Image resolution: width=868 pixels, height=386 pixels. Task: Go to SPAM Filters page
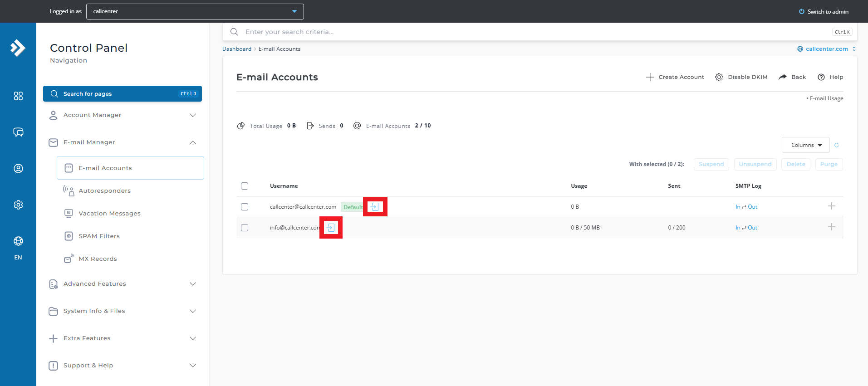point(99,236)
